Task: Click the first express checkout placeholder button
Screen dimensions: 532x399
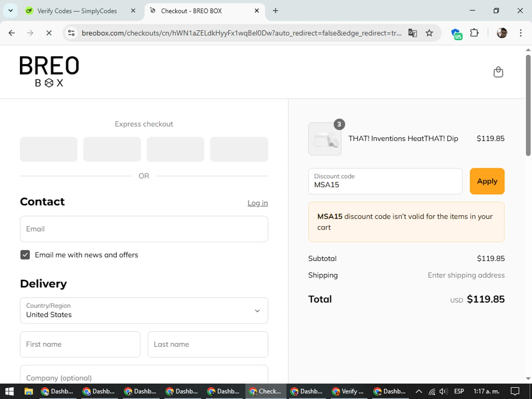Action: click(x=49, y=149)
